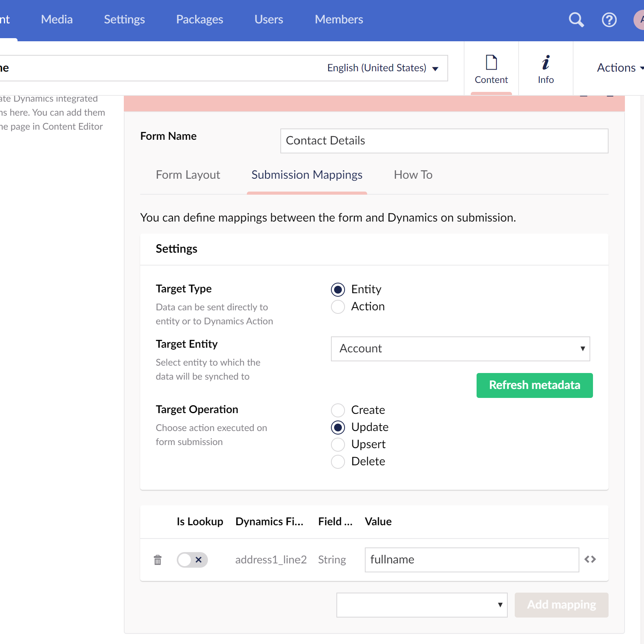The image size is (644, 644).
Task: Switch to the Form Layout tab
Action: click(x=188, y=175)
